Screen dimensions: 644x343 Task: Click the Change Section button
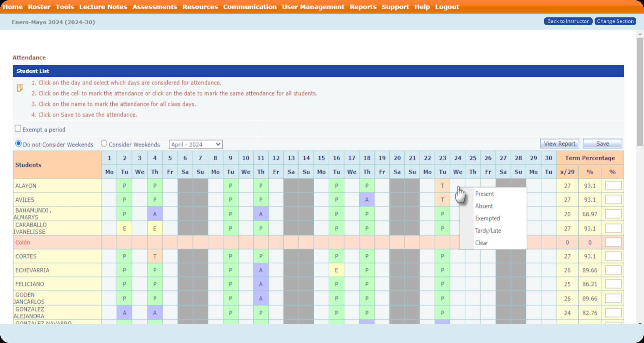pos(615,21)
